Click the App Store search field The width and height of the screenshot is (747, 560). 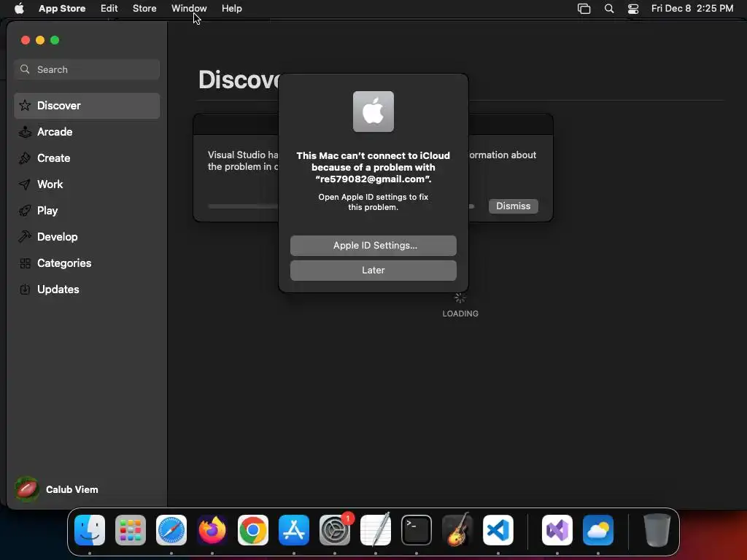tap(87, 69)
